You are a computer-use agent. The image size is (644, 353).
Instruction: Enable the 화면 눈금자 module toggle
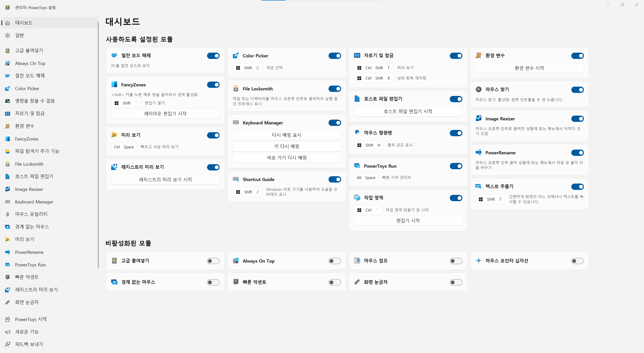click(x=456, y=282)
